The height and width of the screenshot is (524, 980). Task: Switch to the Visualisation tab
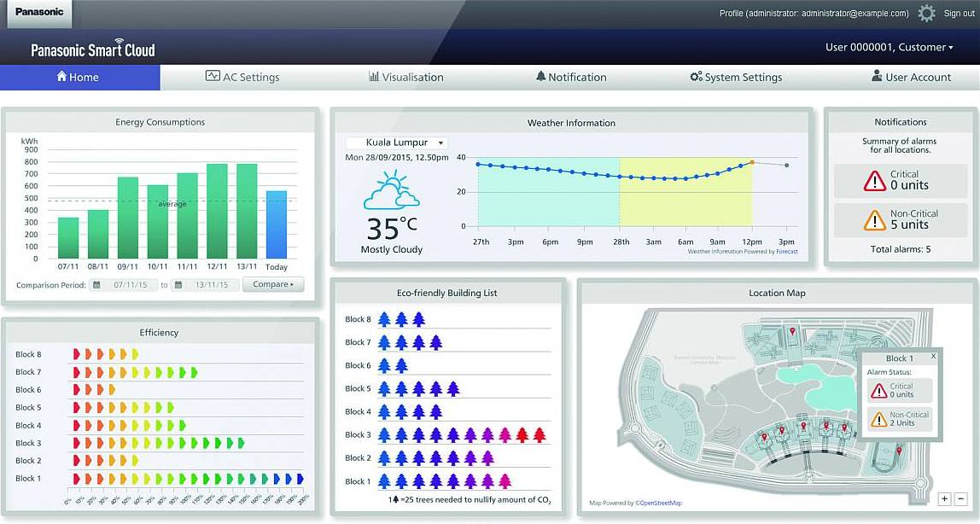click(406, 78)
